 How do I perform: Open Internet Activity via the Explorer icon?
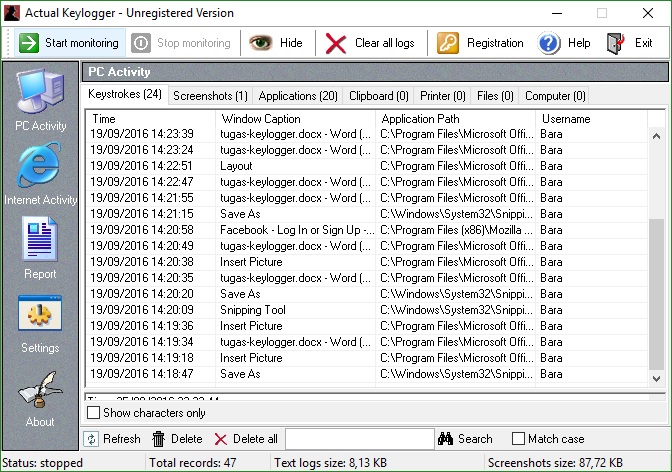click(39, 165)
